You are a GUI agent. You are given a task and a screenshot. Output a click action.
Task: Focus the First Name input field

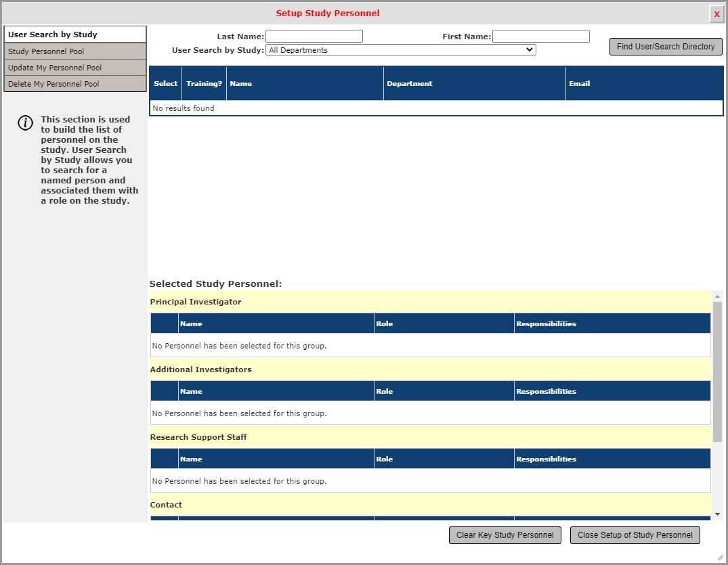click(541, 36)
